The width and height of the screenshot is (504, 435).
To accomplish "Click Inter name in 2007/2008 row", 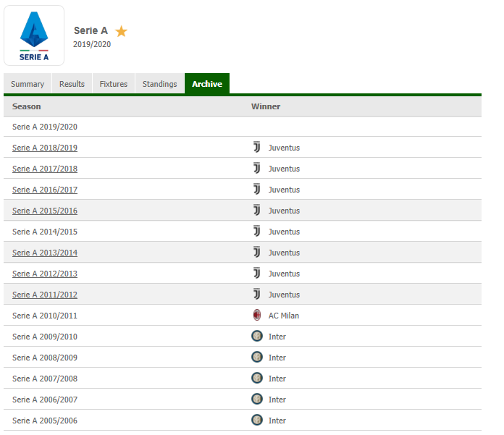I will click(x=277, y=379).
